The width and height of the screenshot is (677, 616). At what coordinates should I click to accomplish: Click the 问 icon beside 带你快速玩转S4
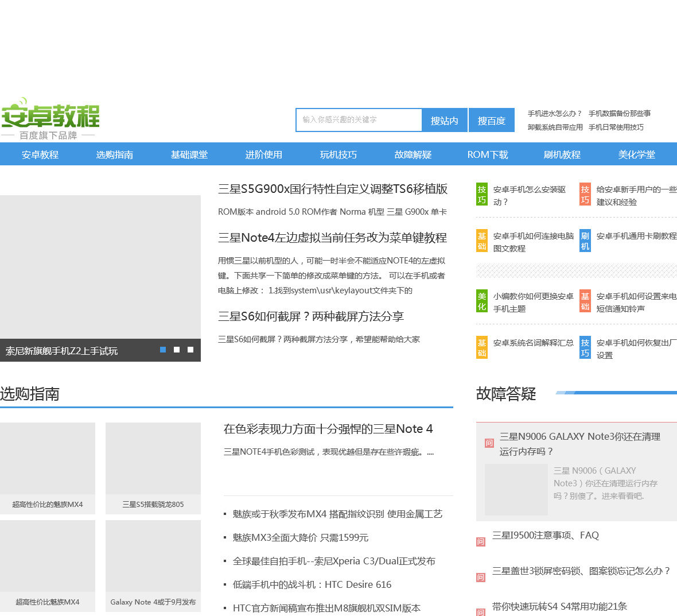coord(481,611)
